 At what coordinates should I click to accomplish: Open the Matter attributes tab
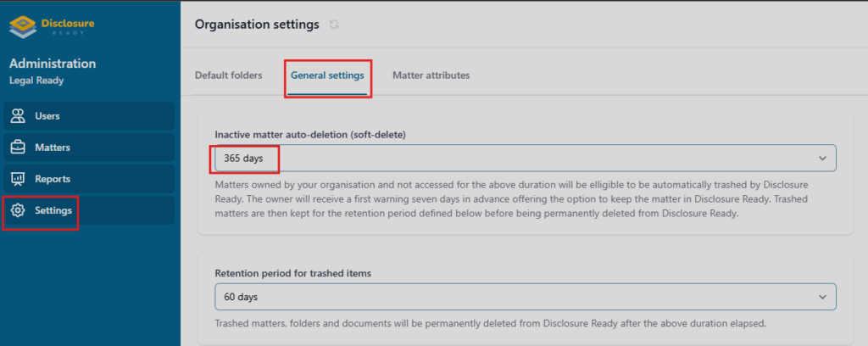tap(431, 75)
